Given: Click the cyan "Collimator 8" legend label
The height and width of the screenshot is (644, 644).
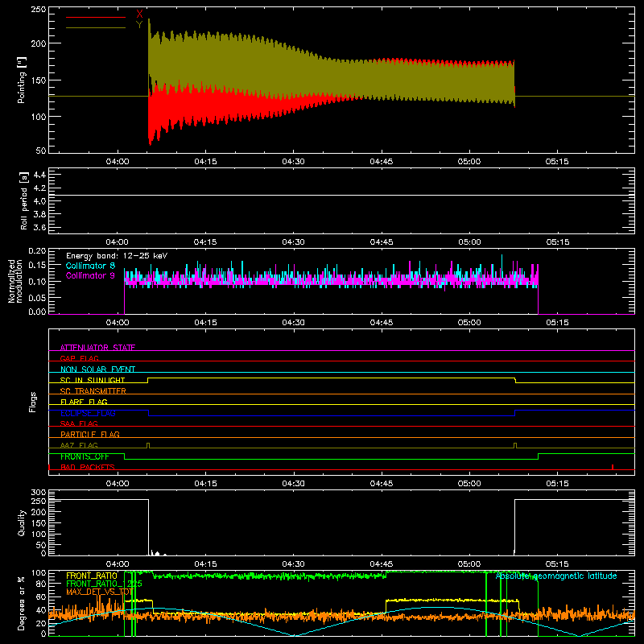Looking at the screenshot, I should click(x=90, y=266).
